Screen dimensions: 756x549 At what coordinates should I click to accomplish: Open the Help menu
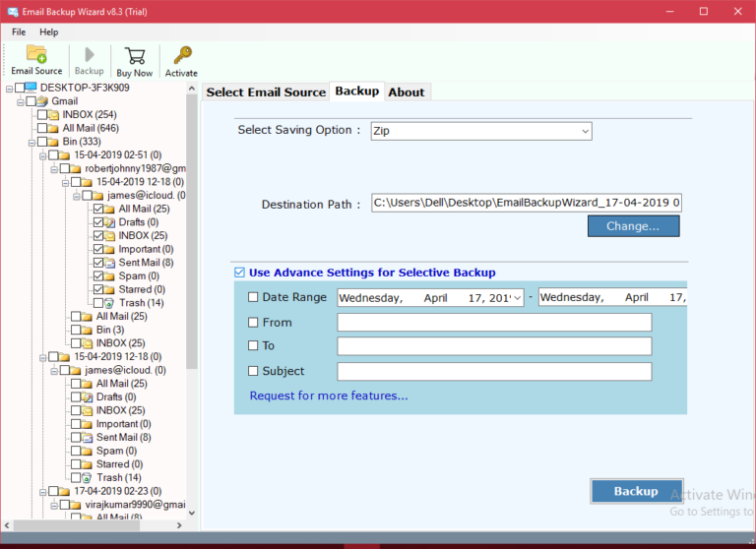point(48,32)
